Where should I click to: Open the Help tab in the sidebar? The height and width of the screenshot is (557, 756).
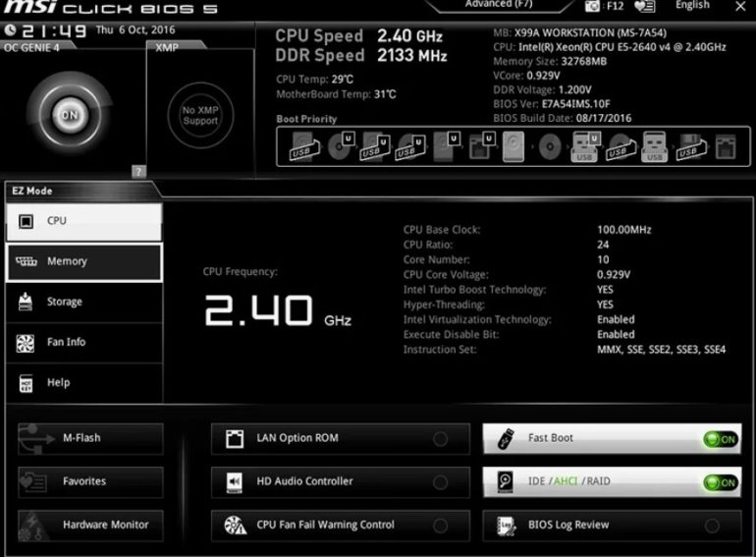tap(83, 383)
